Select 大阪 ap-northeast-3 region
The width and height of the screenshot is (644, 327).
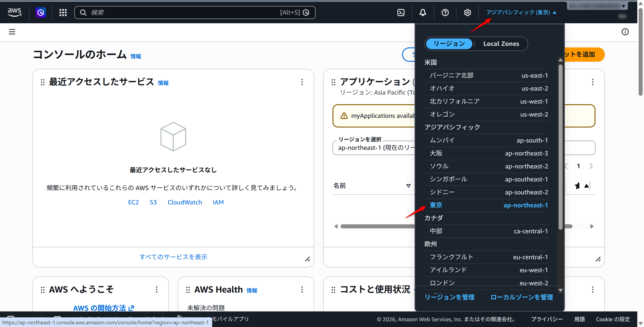point(486,153)
